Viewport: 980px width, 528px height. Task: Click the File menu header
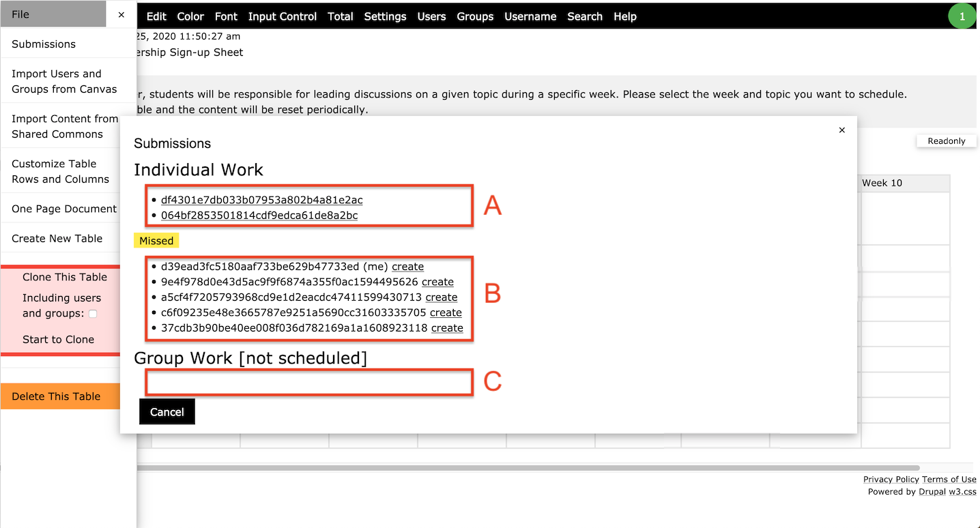click(53, 14)
